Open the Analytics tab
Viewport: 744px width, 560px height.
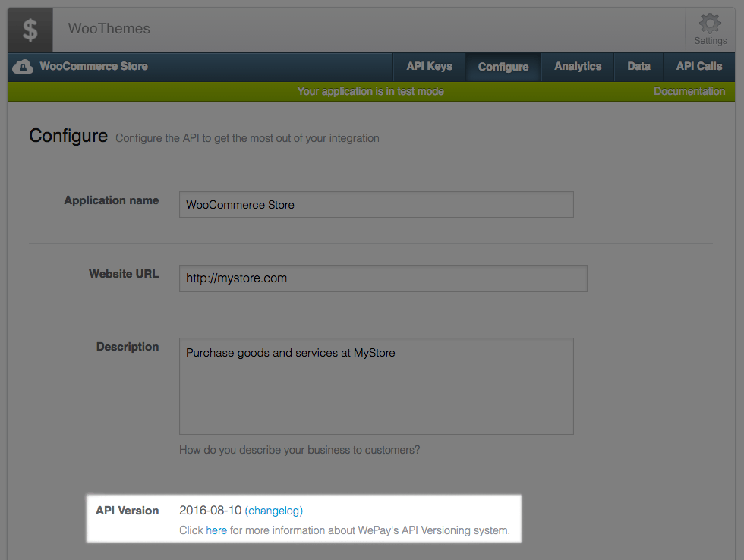pos(577,66)
